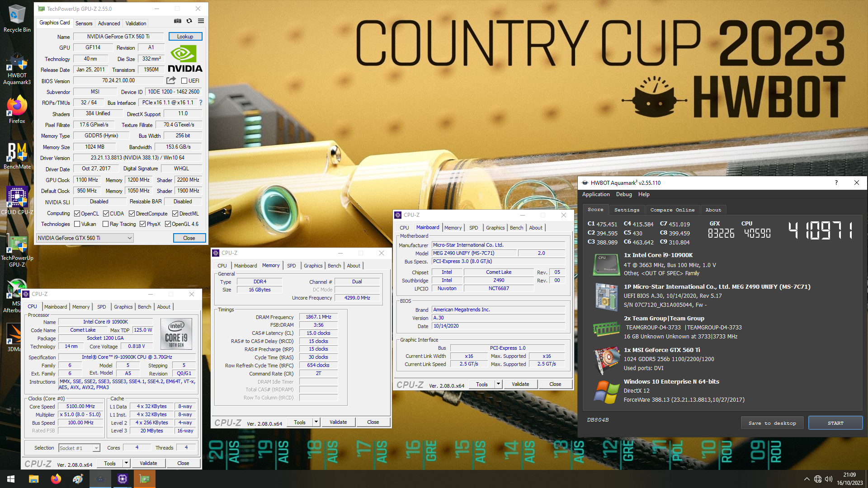
Task: Open BenchMate desktop shortcut
Action: tap(17, 156)
